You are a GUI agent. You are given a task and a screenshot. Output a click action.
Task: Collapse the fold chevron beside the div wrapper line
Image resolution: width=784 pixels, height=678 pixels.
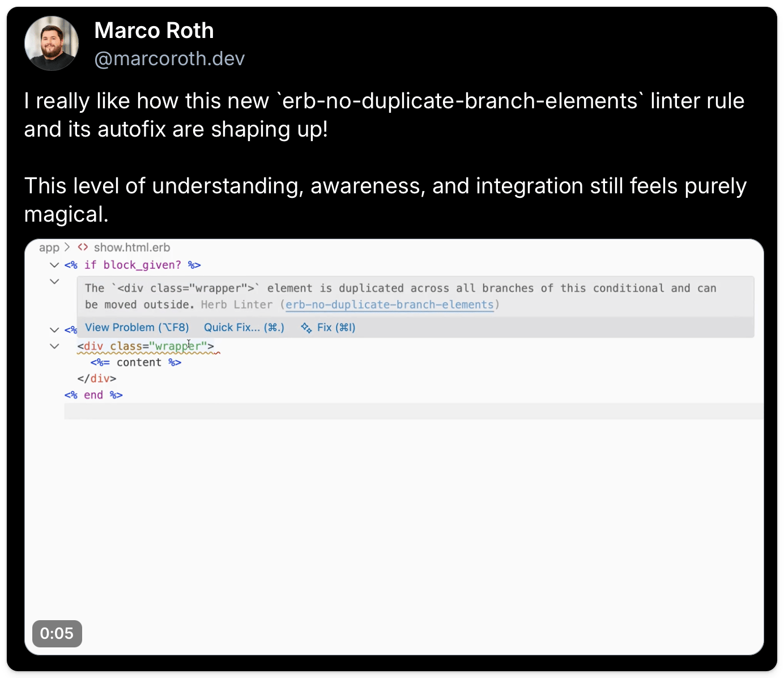54,346
